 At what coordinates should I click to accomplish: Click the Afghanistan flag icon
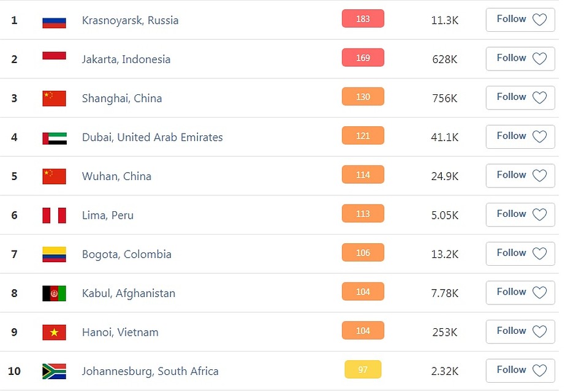54,293
